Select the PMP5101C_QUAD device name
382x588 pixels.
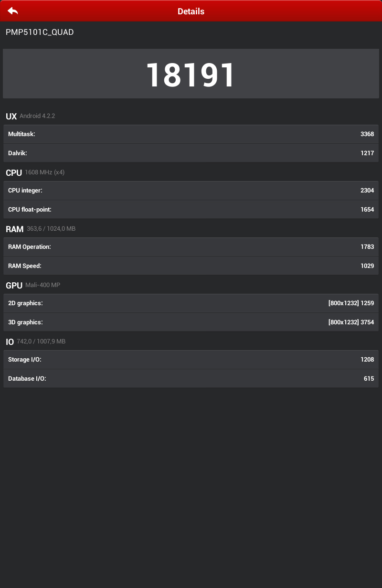point(40,32)
